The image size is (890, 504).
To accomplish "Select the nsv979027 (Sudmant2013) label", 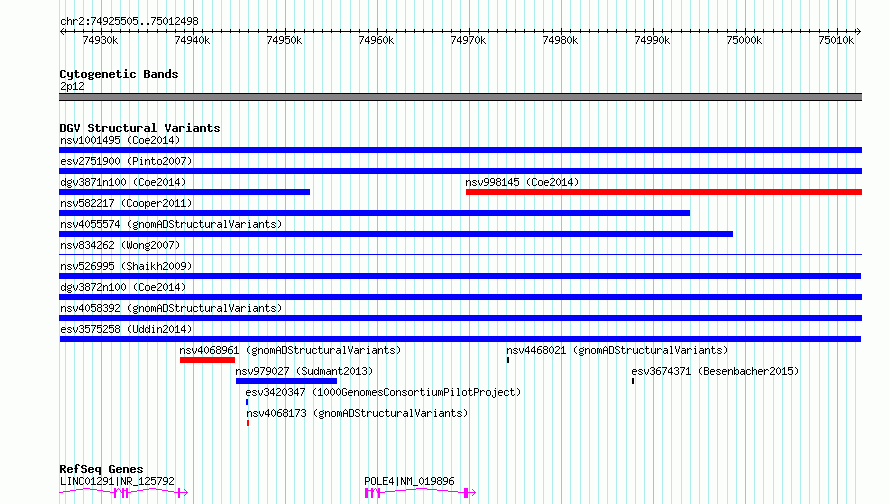I will click(304, 371).
